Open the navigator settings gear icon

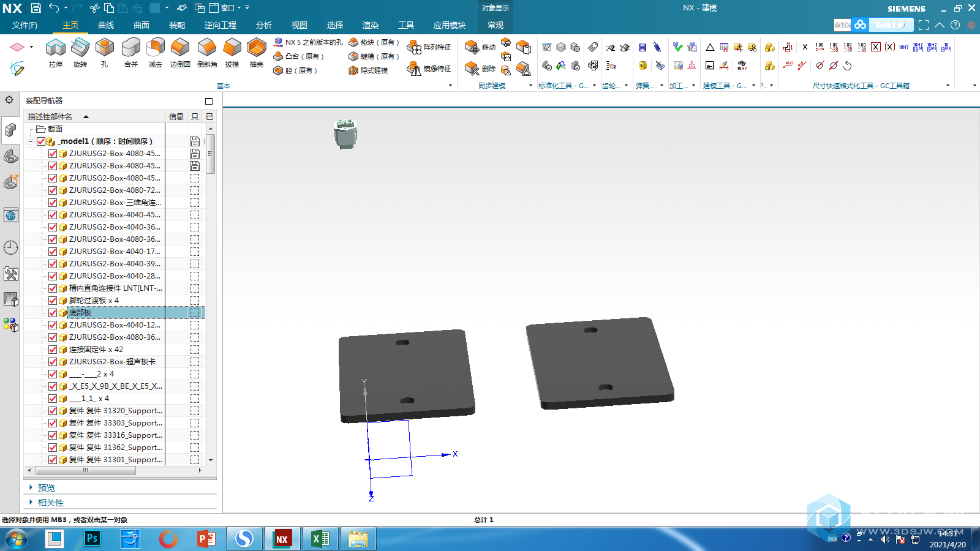coord(9,100)
